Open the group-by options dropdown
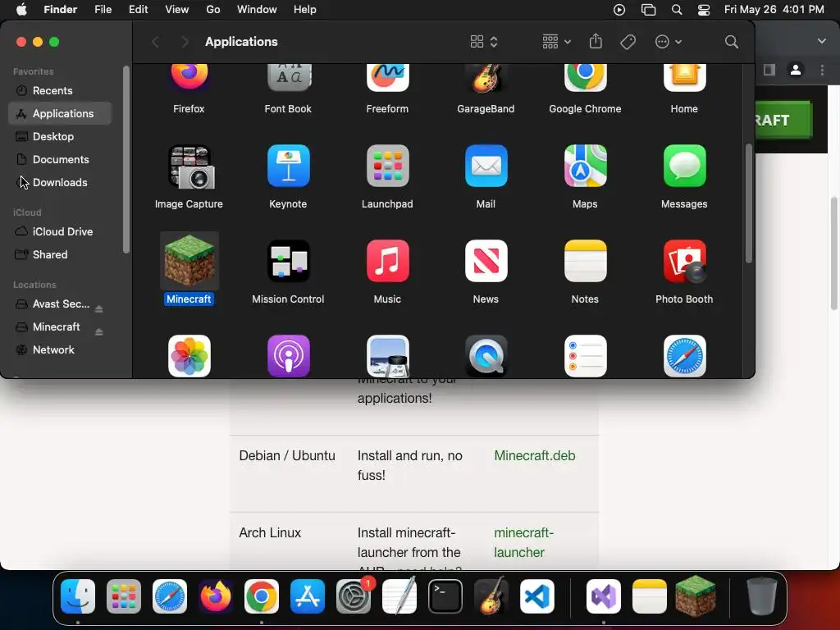840x630 pixels. [556, 42]
